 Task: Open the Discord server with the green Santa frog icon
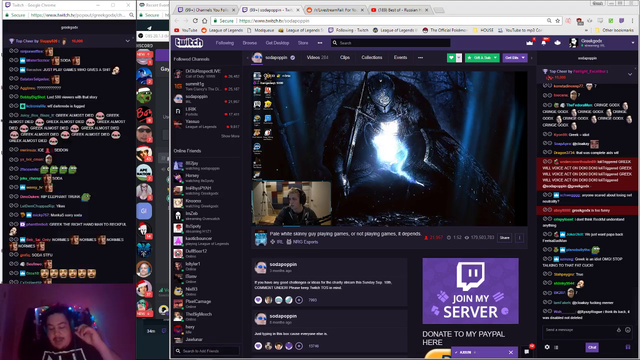(x=144, y=95)
